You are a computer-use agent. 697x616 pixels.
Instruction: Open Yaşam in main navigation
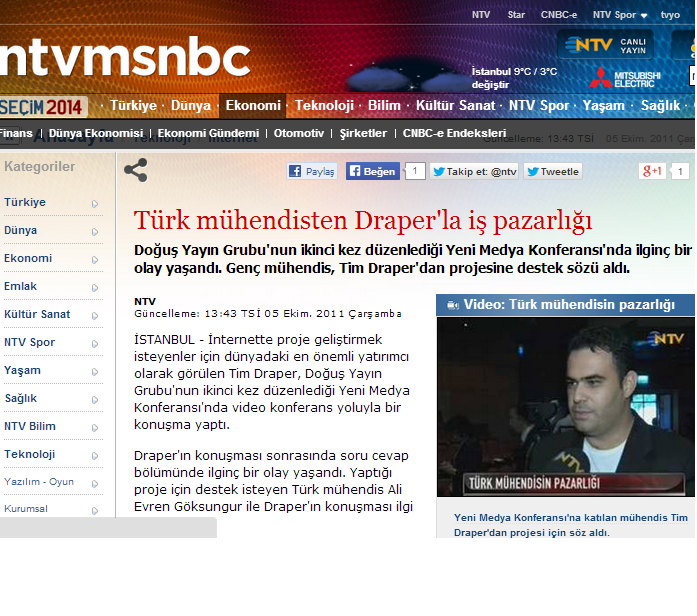[604, 106]
